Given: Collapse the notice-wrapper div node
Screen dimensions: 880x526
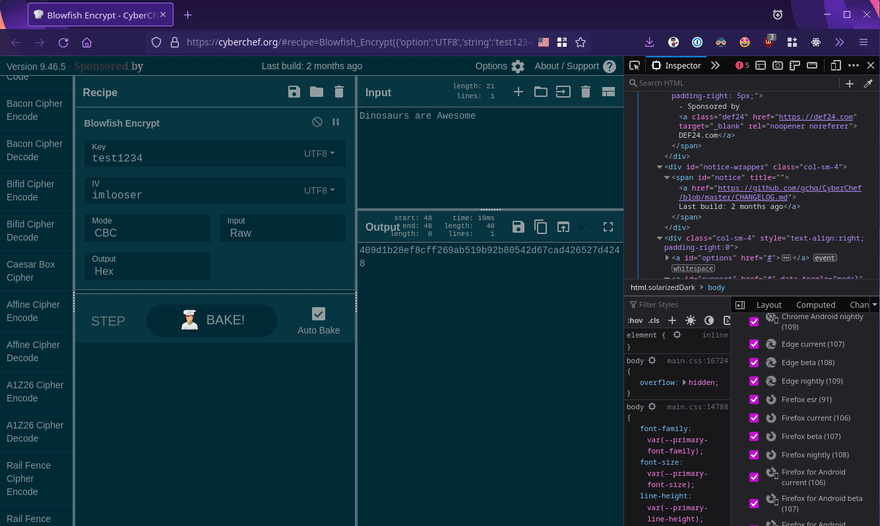Looking at the screenshot, I should 659,167.
